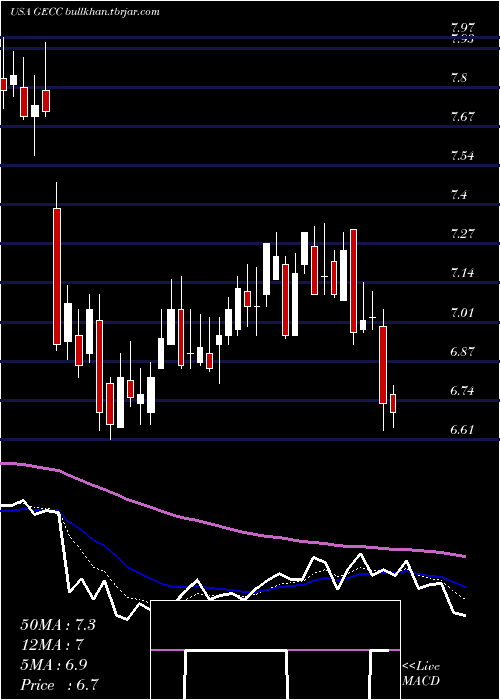Viewport: 500px width, 700px height.
Task: Click the 'USA GECC bullkhan.tbrjar.com' title text
Action: click(85, 12)
